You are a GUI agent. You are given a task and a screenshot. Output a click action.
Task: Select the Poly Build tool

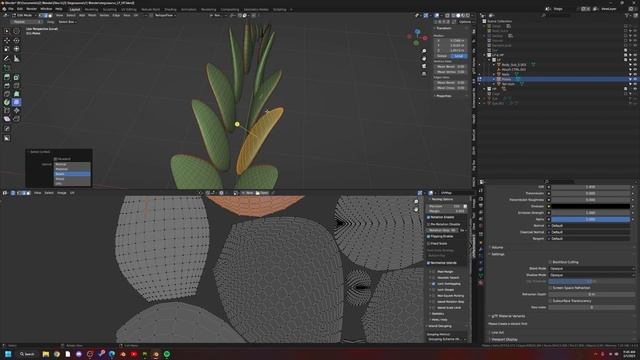(16, 94)
